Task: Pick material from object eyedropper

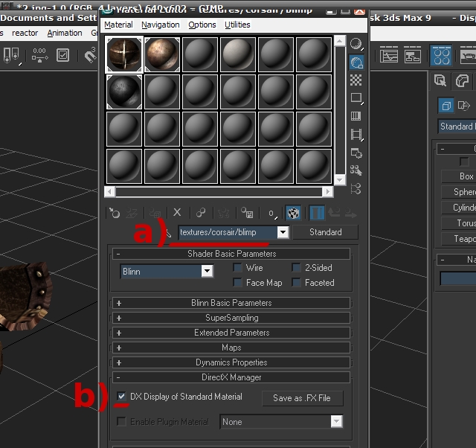Action: 167,233
